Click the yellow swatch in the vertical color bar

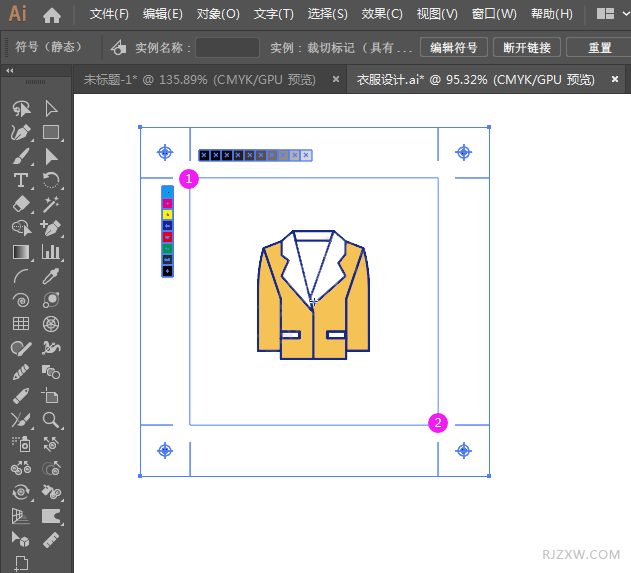coord(167,213)
